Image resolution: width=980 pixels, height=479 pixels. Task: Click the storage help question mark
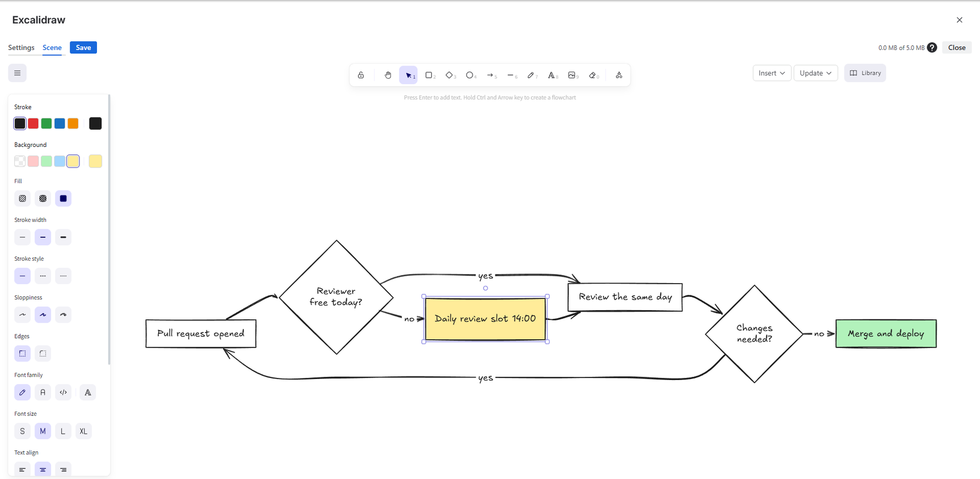(932, 47)
